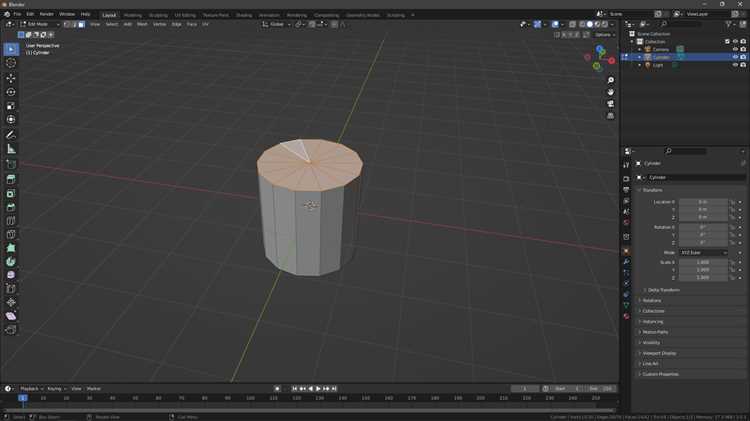Click the Scale Z value field
Image resolution: width=750 pixels, height=421 pixels.
click(x=703, y=277)
